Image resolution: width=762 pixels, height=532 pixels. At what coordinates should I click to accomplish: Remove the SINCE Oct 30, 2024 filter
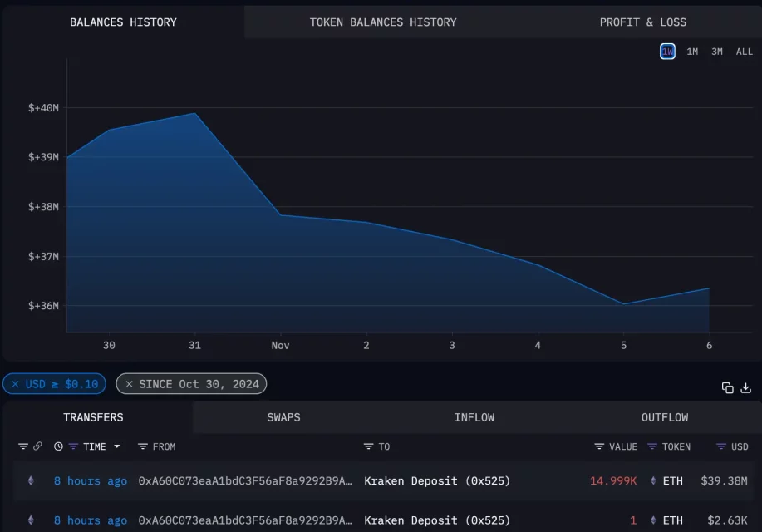click(129, 384)
